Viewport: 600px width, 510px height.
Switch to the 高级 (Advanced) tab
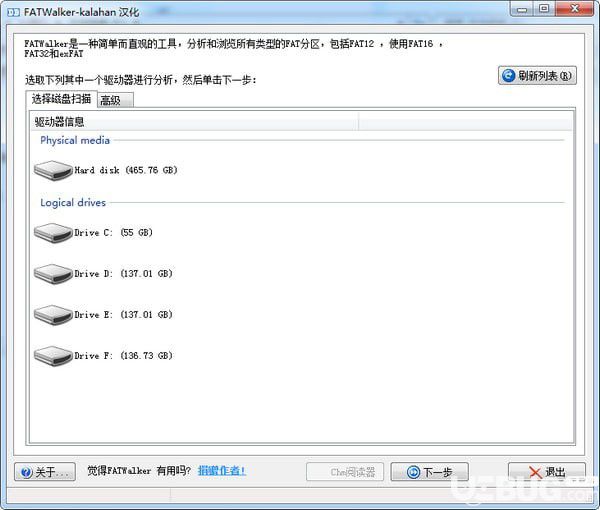(x=115, y=100)
